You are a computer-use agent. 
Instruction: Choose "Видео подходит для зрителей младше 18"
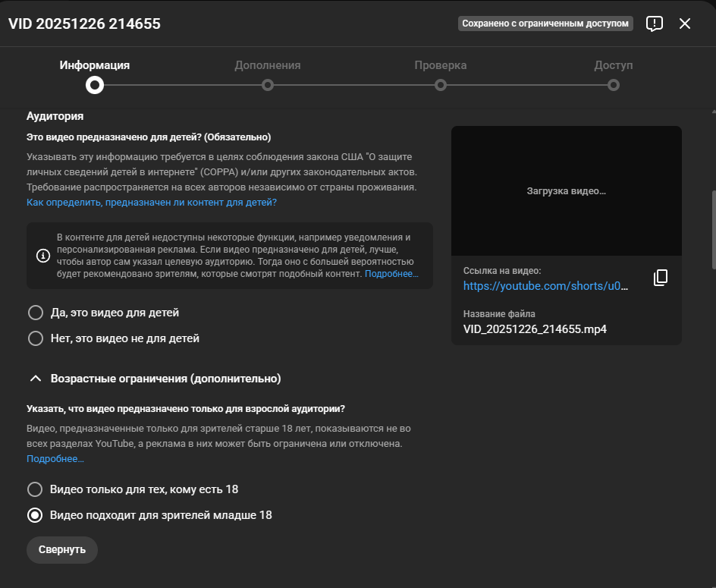coord(35,515)
